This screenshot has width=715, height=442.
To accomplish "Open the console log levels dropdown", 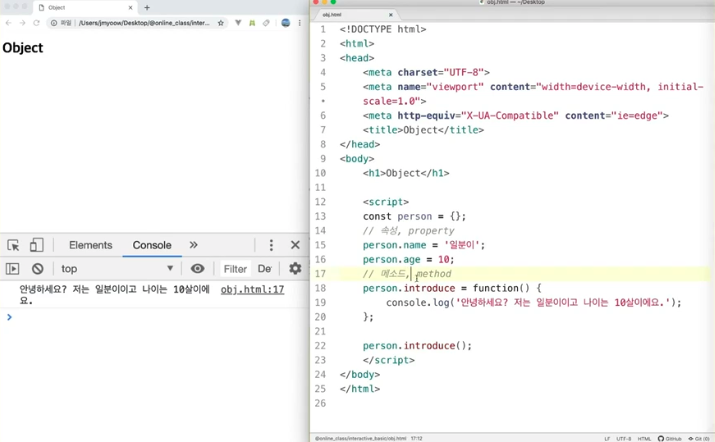I will pos(265,269).
